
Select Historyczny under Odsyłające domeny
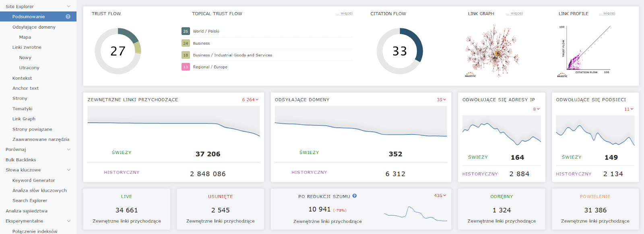click(x=309, y=172)
